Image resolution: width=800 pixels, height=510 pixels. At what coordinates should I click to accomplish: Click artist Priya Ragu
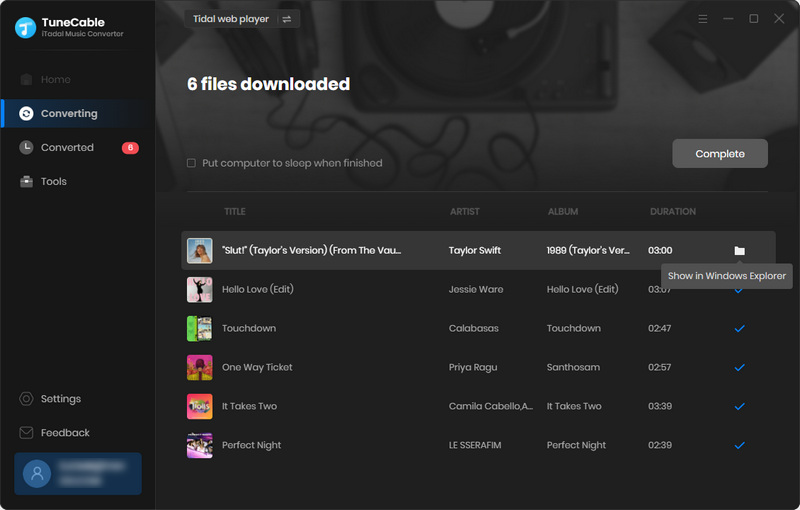[473, 367]
